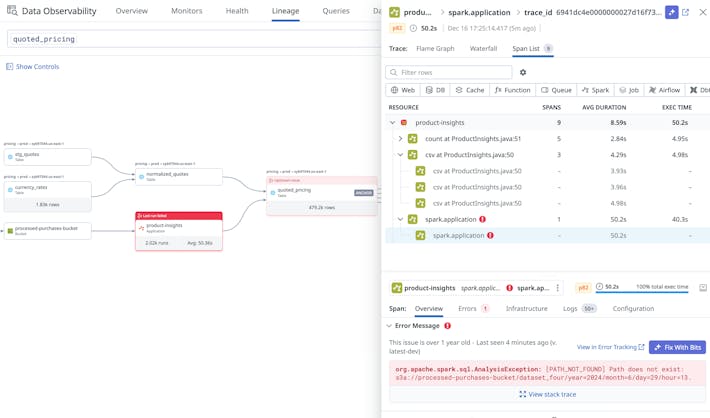The height and width of the screenshot is (418, 710).
Task: Switch to the Waterfall view
Action: [483, 48]
